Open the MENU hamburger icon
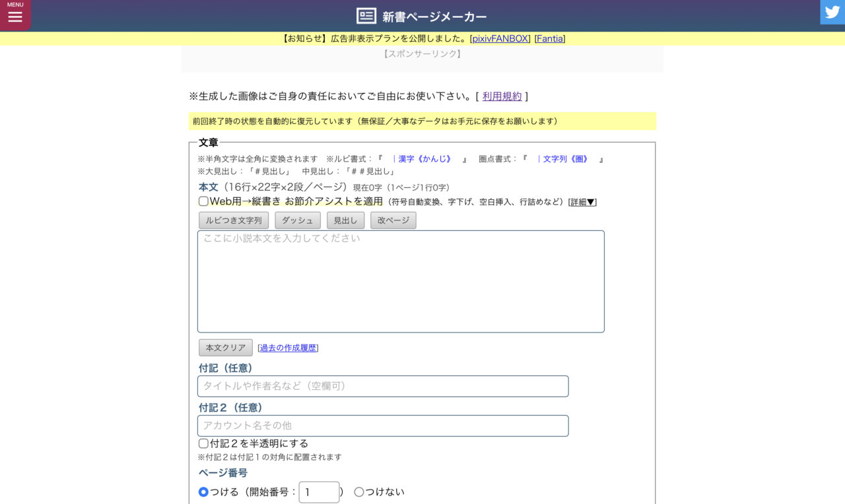This screenshot has width=845, height=504. coord(15,15)
